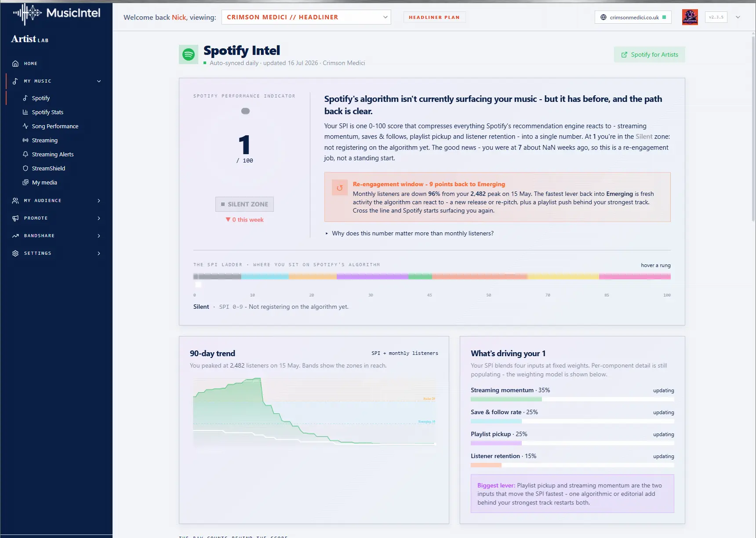Screen dimensions: 756x538
Task: Expand 'Why does this number matter' disclosure
Action: pyautogui.click(x=409, y=233)
